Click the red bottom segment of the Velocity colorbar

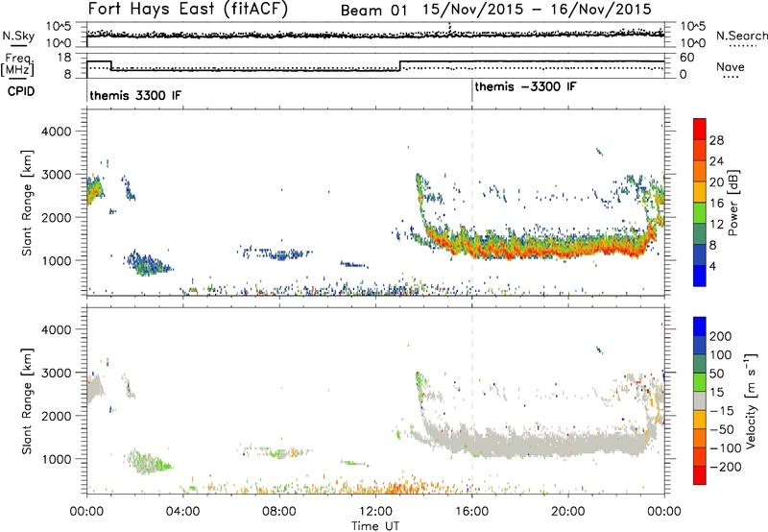point(700,475)
